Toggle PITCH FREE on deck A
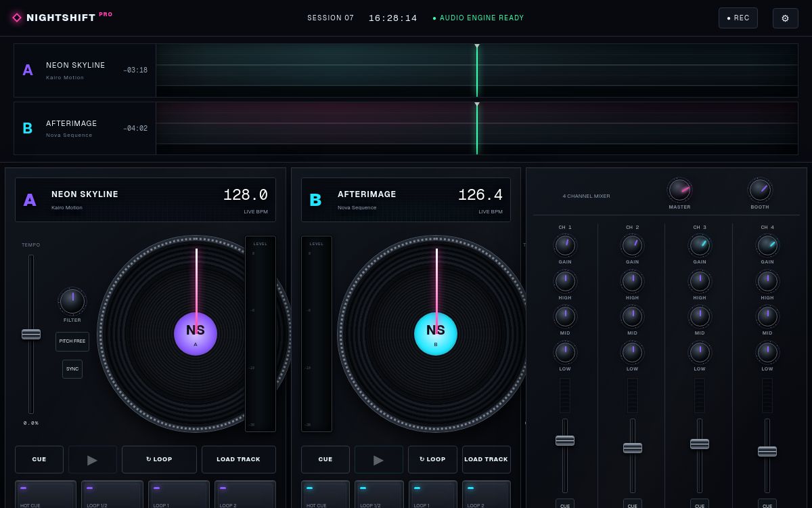Image resolution: width=812 pixels, height=508 pixels. pyautogui.click(x=72, y=341)
